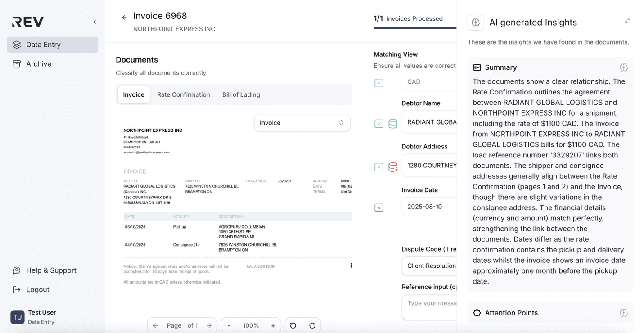Switch to the Bill of Lading tab
644x333 pixels.
[241, 94]
